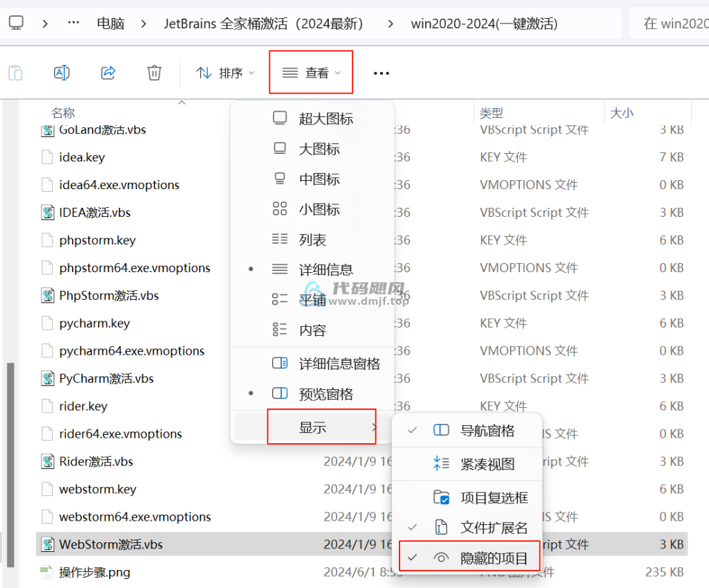The width and height of the screenshot is (709, 588).
Task: Click the This PC monitor icon in address bar
Action: click(17, 23)
